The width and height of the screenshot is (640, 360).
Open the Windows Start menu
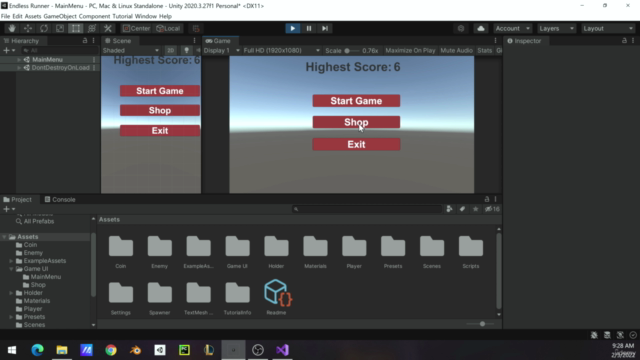(x=12, y=350)
